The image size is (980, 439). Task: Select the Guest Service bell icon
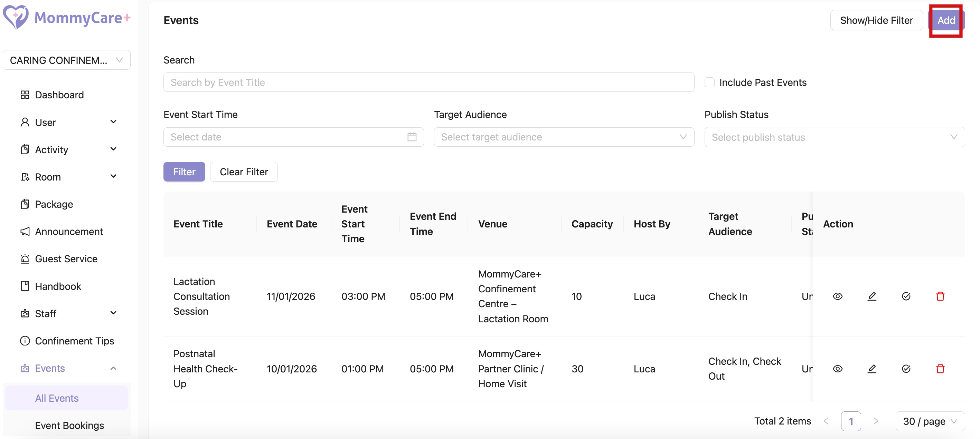[25, 259]
